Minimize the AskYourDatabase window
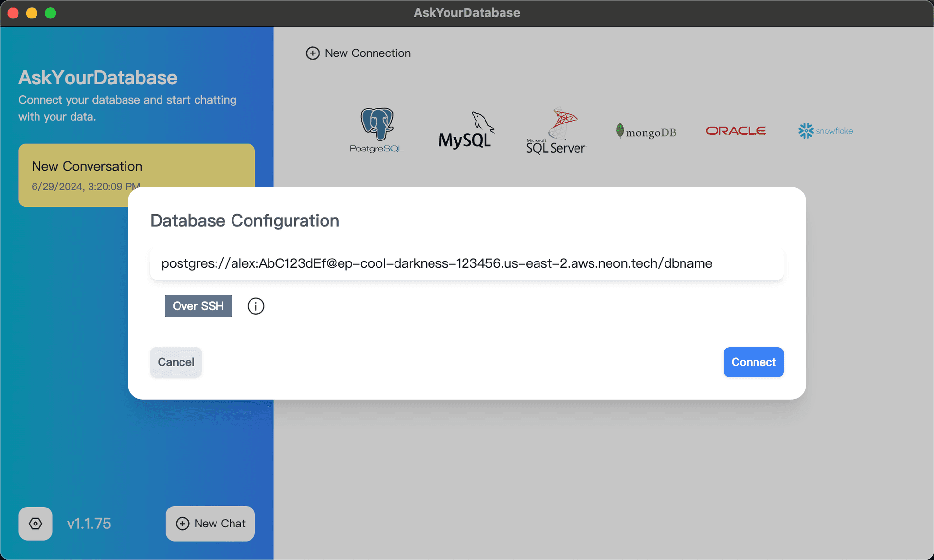 point(32,13)
